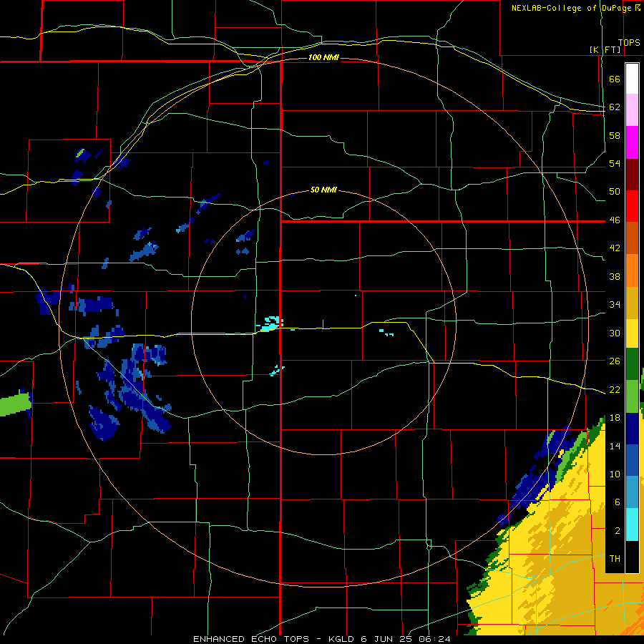
Task: Click the 'TOPS' legend title
Action: [629, 42]
